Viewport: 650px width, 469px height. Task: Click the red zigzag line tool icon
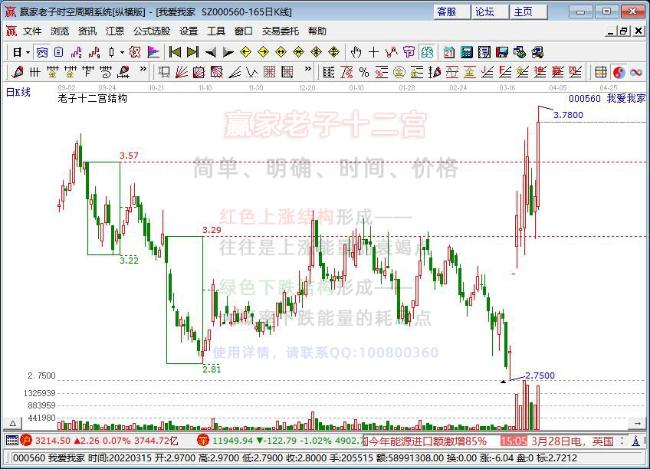[391, 52]
